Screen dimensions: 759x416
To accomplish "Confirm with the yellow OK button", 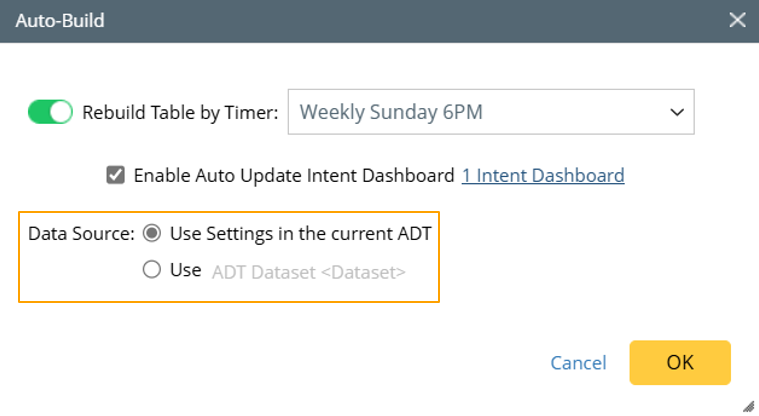I will 680,363.
